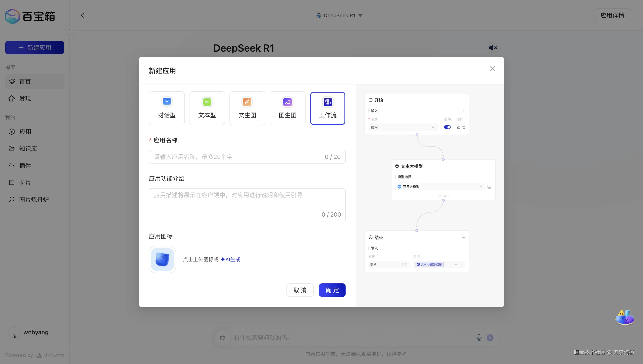This screenshot has height=364, width=643.
Task: Open 知识库 in the sidebar
Action: pyautogui.click(x=28, y=149)
